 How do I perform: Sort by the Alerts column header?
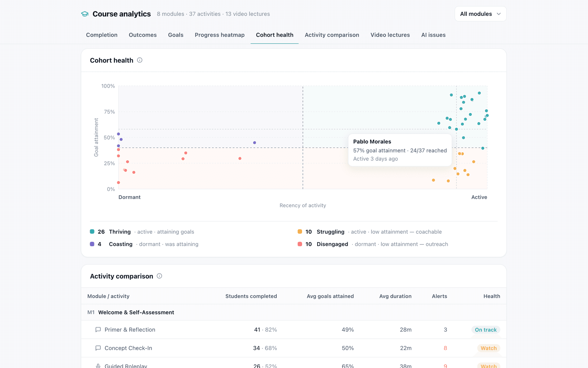440,296
